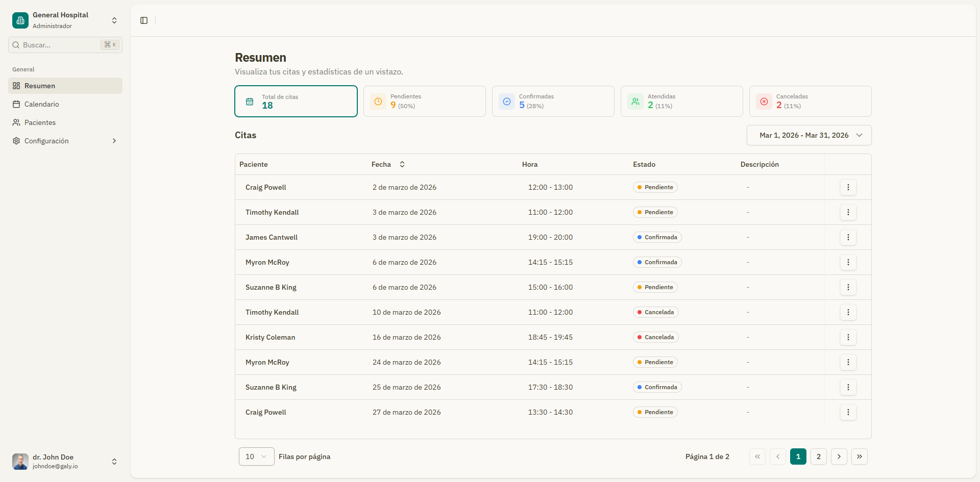
Task: Open the actions menu for Timothy Kendall's March 10 appointment
Action: point(848,312)
